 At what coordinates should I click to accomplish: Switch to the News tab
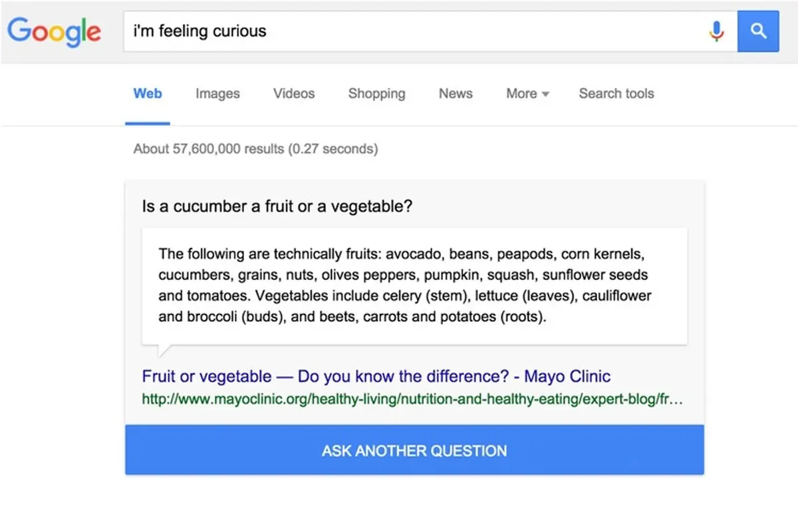point(456,94)
